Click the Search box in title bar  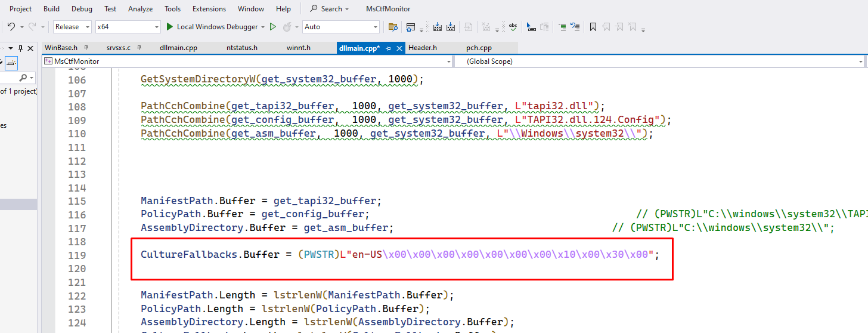[330, 9]
